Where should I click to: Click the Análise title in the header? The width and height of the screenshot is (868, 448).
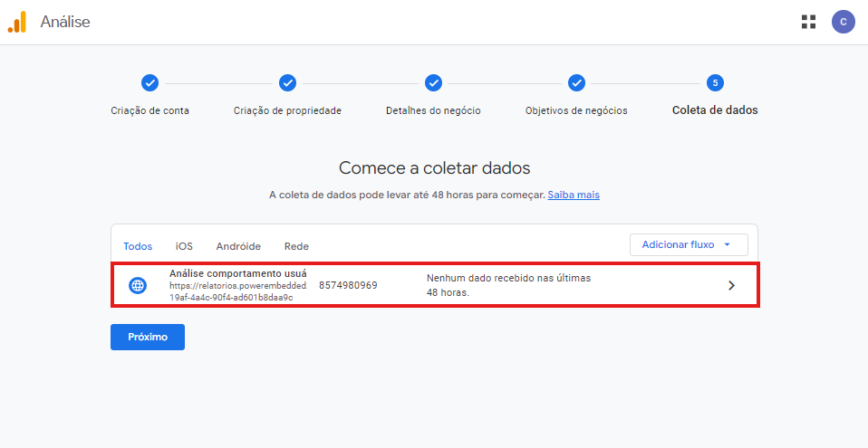click(x=65, y=23)
